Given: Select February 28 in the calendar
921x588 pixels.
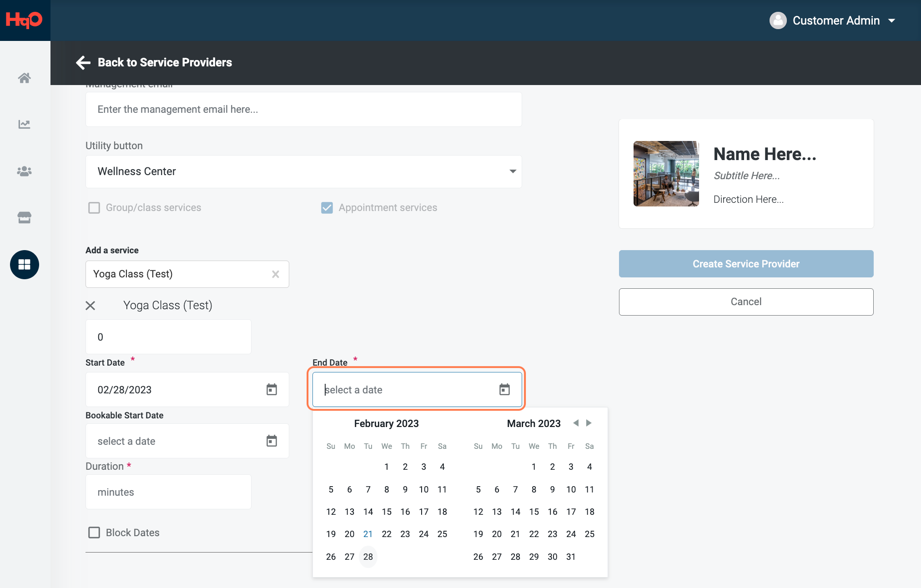Looking at the screenshot, I should click(x=368, y=557).
